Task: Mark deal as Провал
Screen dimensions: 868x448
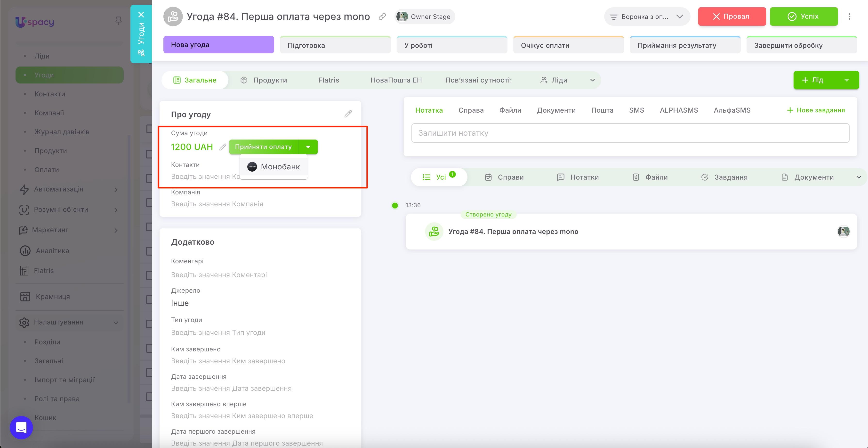Action: (732, 17)
